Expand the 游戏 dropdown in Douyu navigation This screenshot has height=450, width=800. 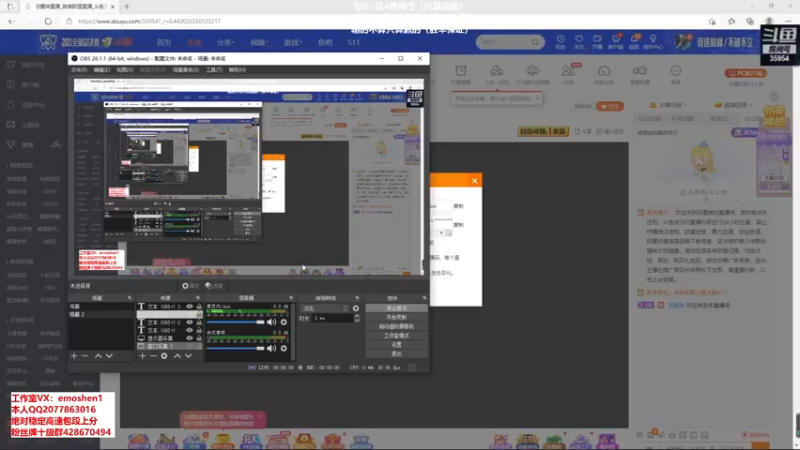pyautogui.click(x=293, y=42)
